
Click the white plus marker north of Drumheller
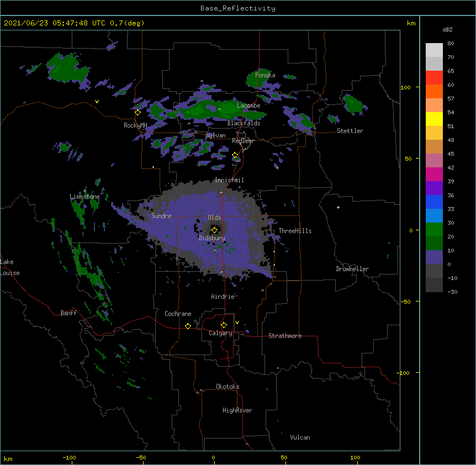click(338, 207)
